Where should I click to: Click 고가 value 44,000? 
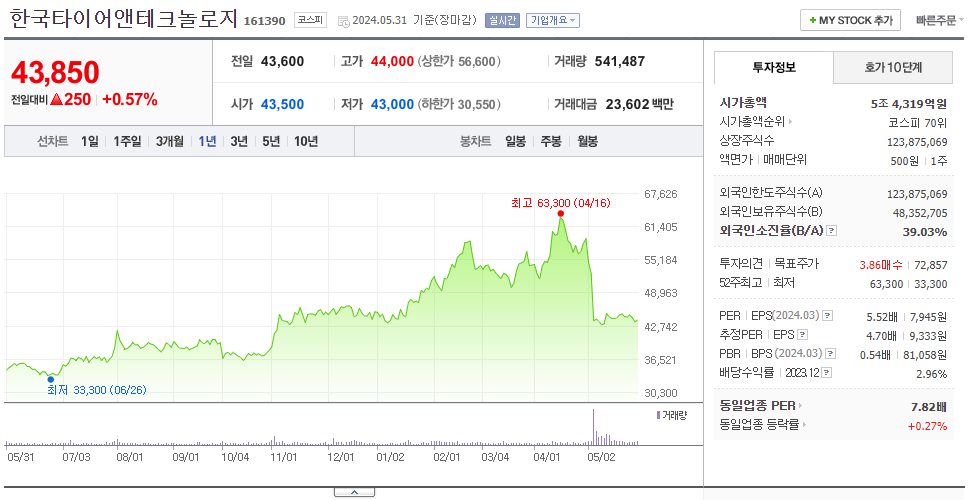(392, 61)
